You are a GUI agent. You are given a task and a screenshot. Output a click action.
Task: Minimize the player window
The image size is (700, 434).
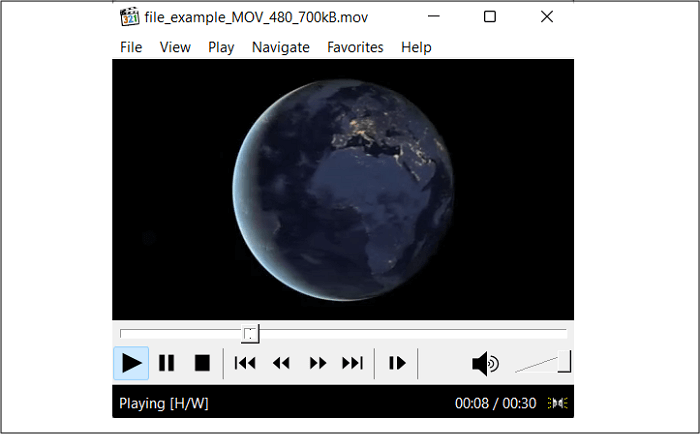point(433,17)
